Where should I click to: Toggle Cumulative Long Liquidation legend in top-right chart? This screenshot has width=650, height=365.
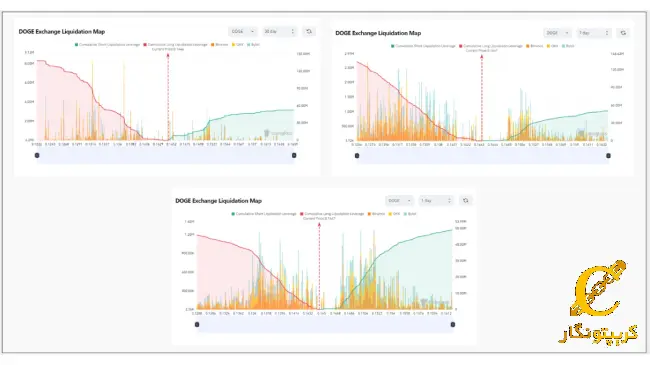click(490, 46)
